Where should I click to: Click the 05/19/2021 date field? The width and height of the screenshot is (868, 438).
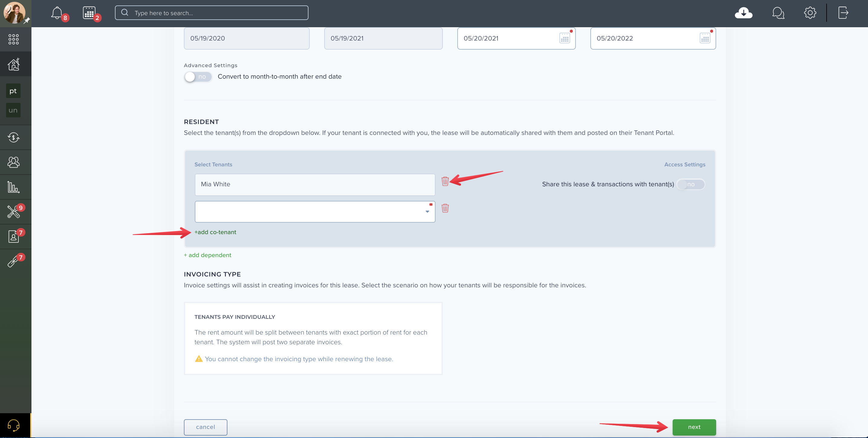point(383,38)
